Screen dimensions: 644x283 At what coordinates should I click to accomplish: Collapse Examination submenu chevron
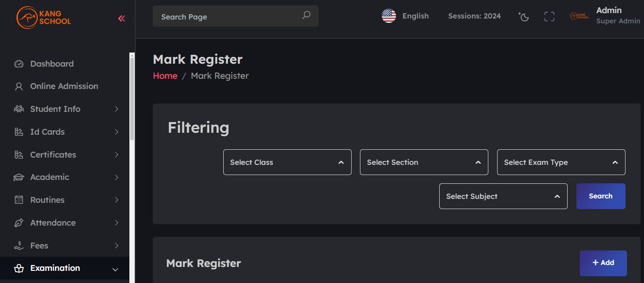pos(115,269)
